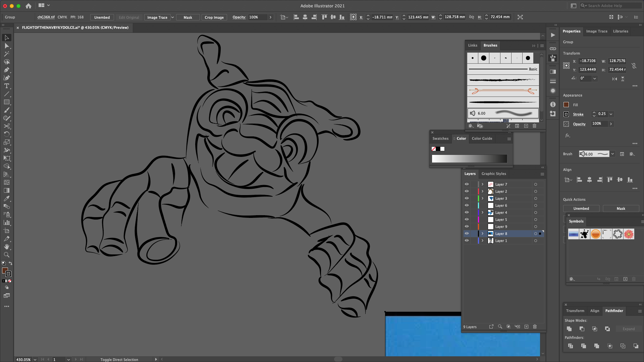This screenshot has width=644, height=362.
Task: Open the Libraries tab
Action: 621,31
